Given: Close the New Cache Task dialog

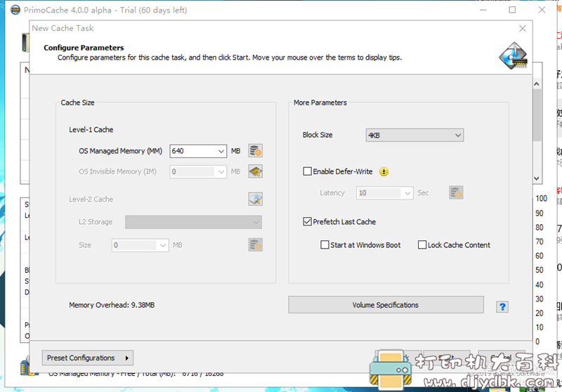Looking at the screenshot, I should coord(523,28).
